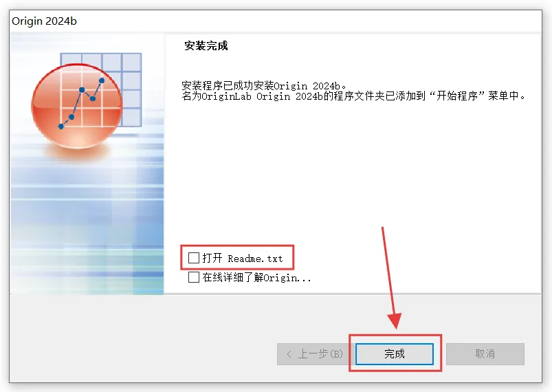
Task: Click the red arrow annotation head
Action: (395, 320)
